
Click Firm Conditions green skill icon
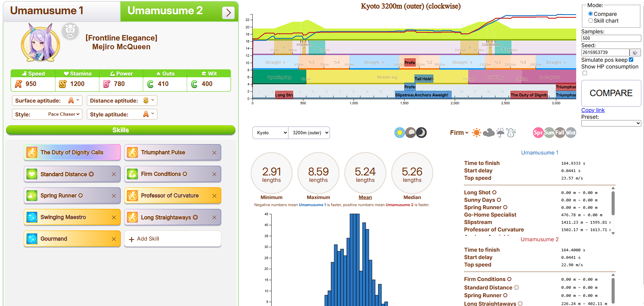click(132, 174)
